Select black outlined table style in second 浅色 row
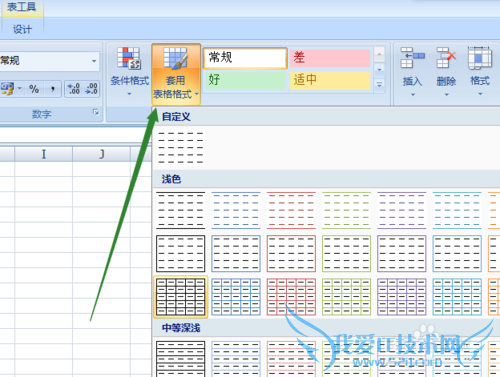This screenshot has width=500, height=377. tap(180, 253)
